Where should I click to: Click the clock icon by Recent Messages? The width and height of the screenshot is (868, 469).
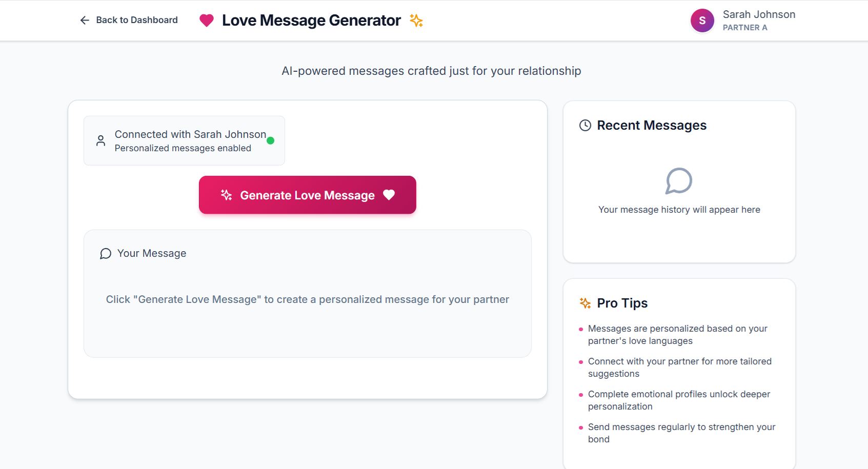[585, 126]
